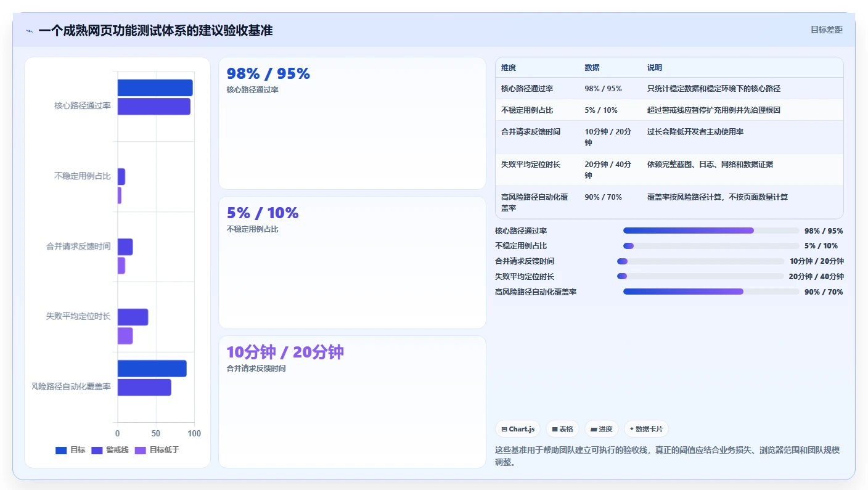Click the indigo 警戒线 bar for 核心路径通过率
This screenshot has height=490, width=868.
coord(154,107)
